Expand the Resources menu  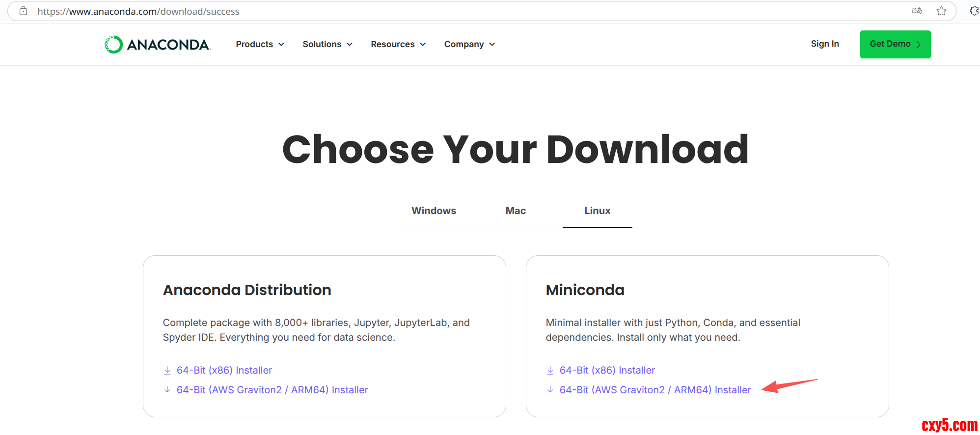[x=398, y=44]
